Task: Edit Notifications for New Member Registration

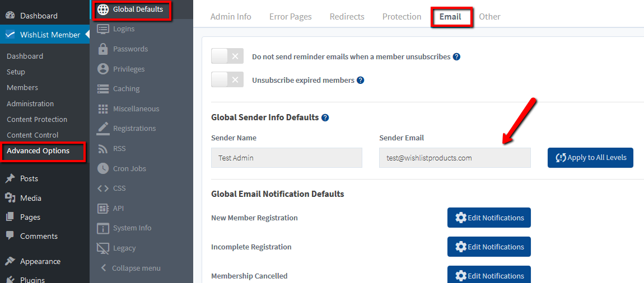Action: 489,218
